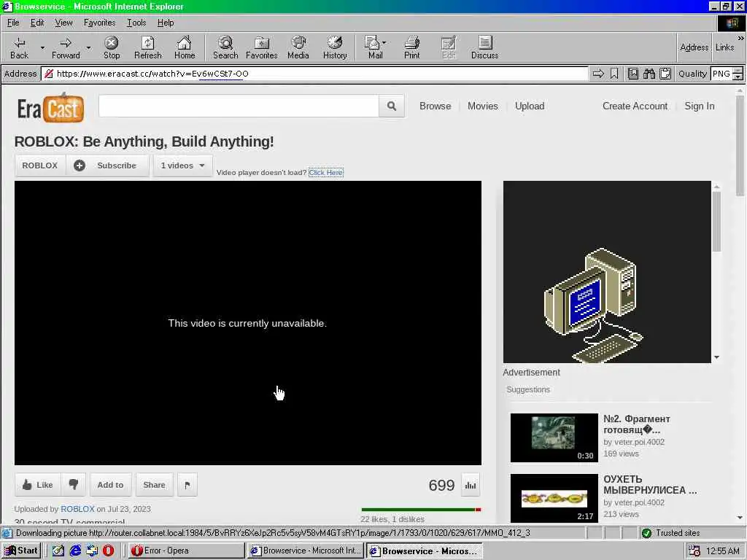Open the Search toolbar icon

click(x=225, y=47)
